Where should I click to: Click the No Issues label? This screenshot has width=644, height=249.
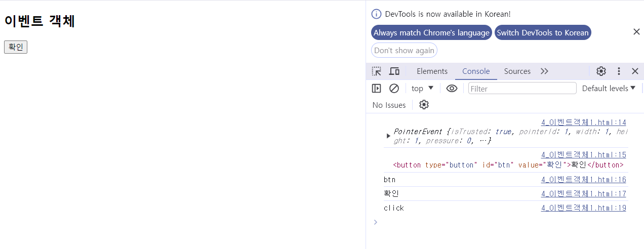tap(389, 105)
